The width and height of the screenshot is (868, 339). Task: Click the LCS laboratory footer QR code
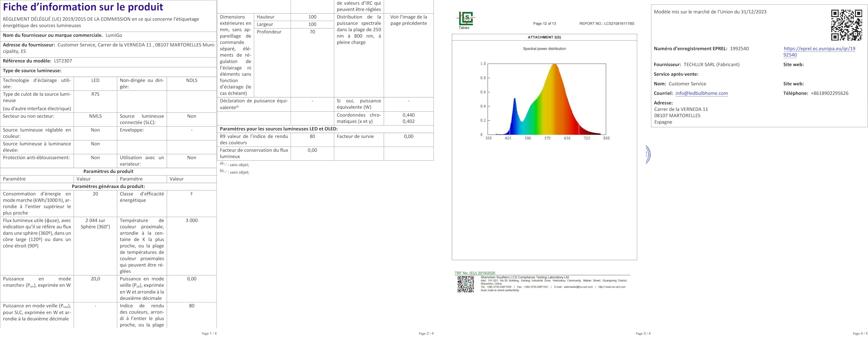[x=466, y=284]
